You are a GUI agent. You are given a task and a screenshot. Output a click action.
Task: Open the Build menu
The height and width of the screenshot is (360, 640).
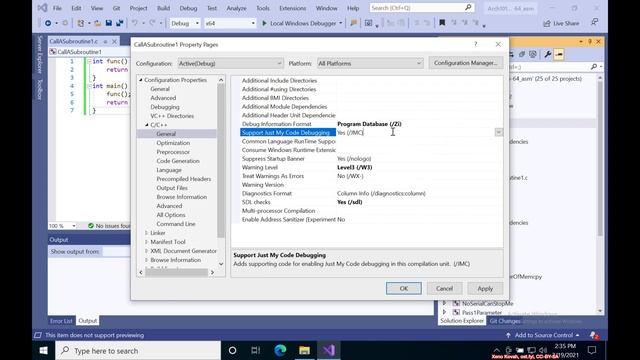(163, 8)
